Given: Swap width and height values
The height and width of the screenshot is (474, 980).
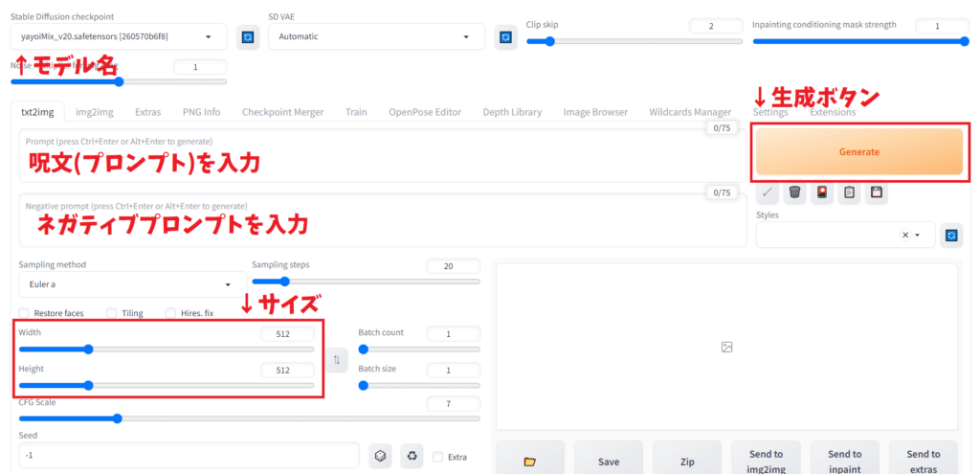Looking at the screenshot, I should coord(337,359).
